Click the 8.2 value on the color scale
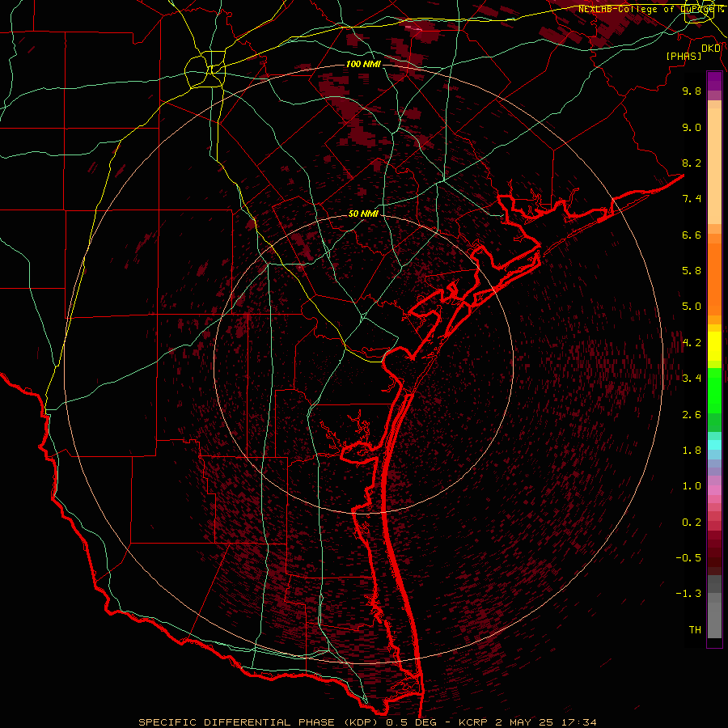Viewport: 728px width, 728px height. pyautogui.click(x=692, y=163)
